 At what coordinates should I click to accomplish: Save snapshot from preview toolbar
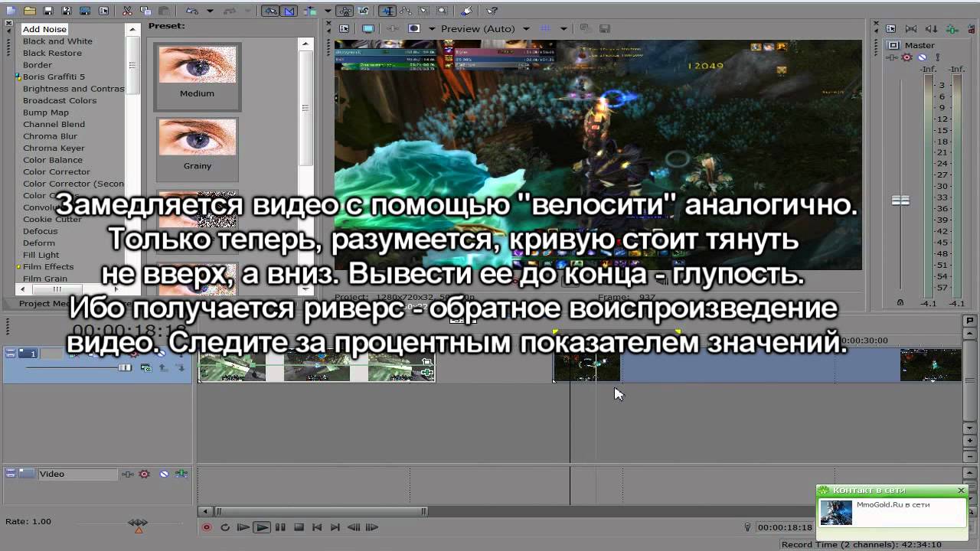coord(605,28)
